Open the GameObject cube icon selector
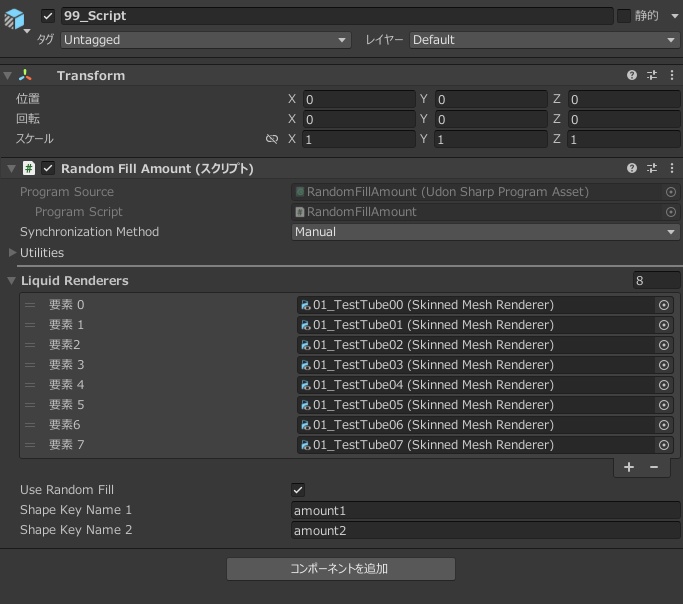683x604 pixels. [x=17, y=20]
